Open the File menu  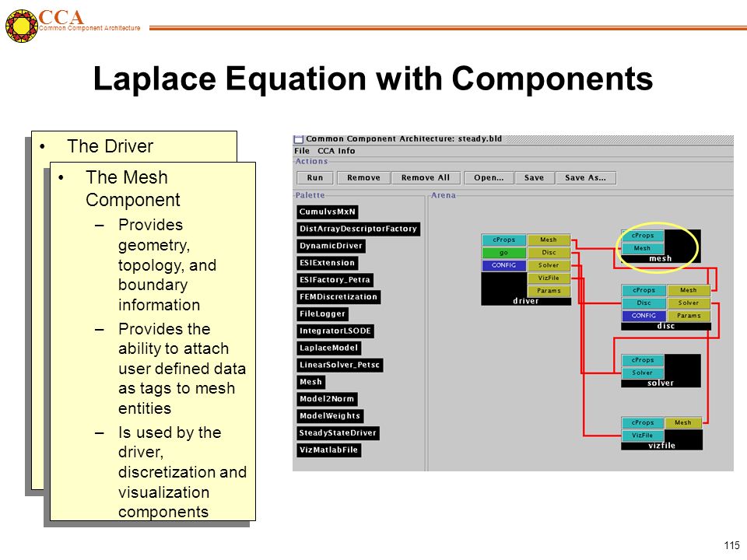coord(302,151)
